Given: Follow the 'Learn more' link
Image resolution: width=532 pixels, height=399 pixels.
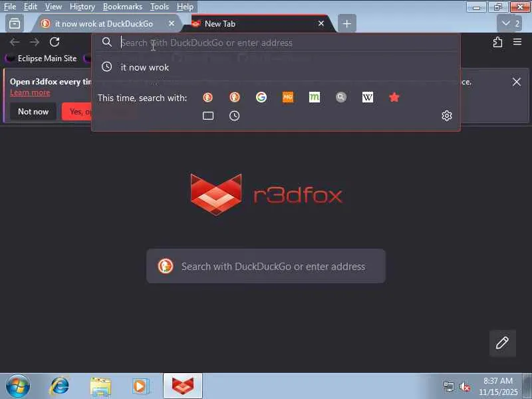Looking at the screenshot, I should coord(30,92).
